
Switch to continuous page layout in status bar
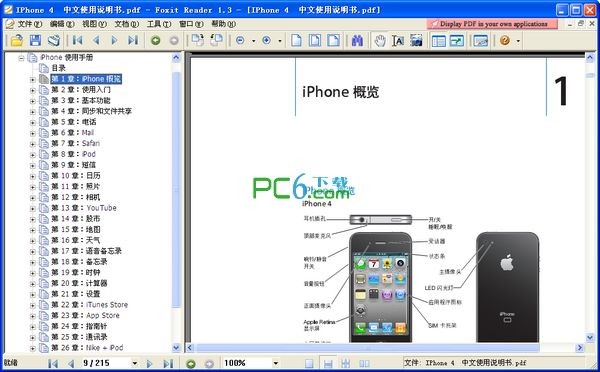click(328, 363)
